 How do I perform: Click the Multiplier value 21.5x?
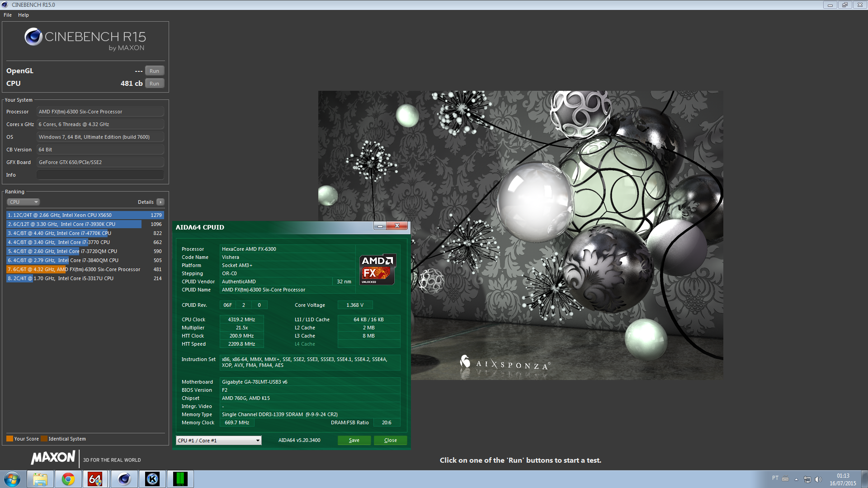tap(241, 328)
